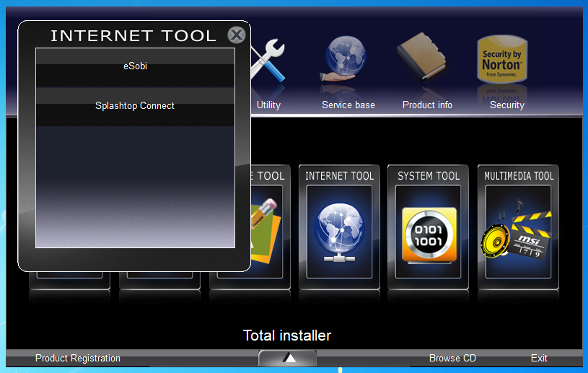Viewport: 588px width, 373px height.
Task: Close the Internet Tool popup
Action: pos(237,35)
